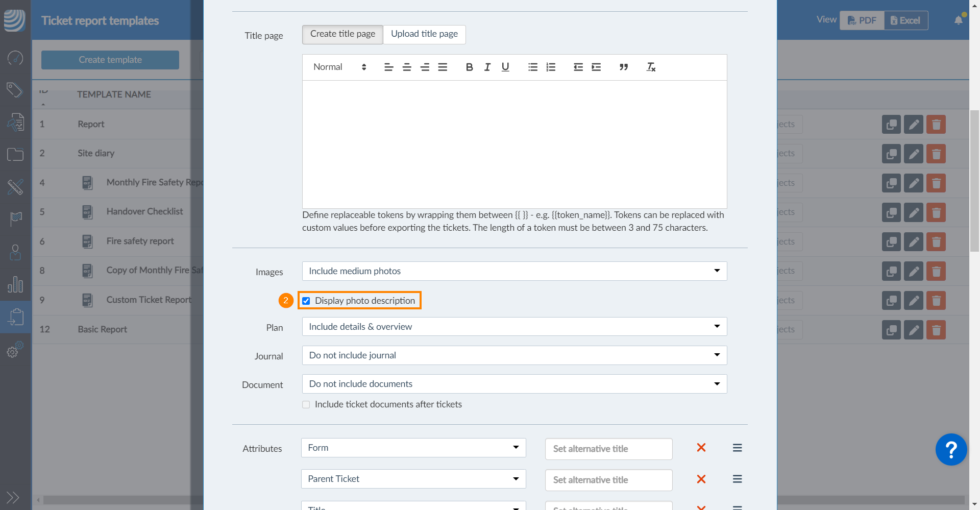Remove the Form attribute row
Screen dimensions: 980x510
[x=701, y=448]
